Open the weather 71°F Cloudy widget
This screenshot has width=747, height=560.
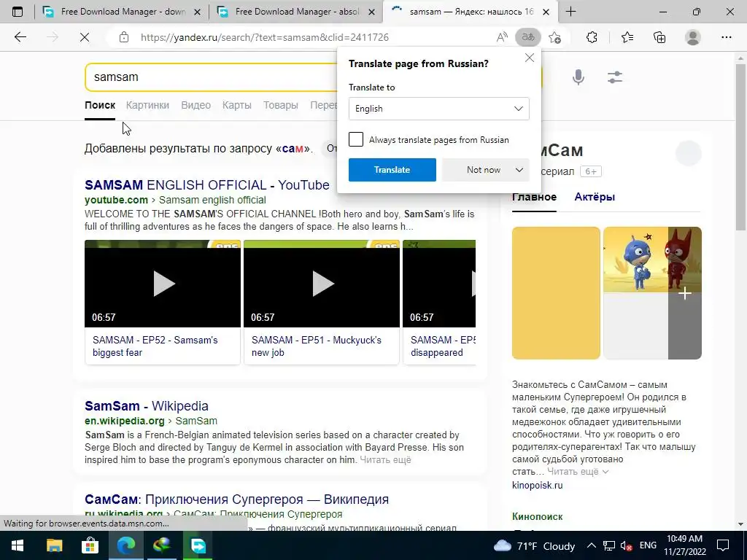click(x=535, y=545)
